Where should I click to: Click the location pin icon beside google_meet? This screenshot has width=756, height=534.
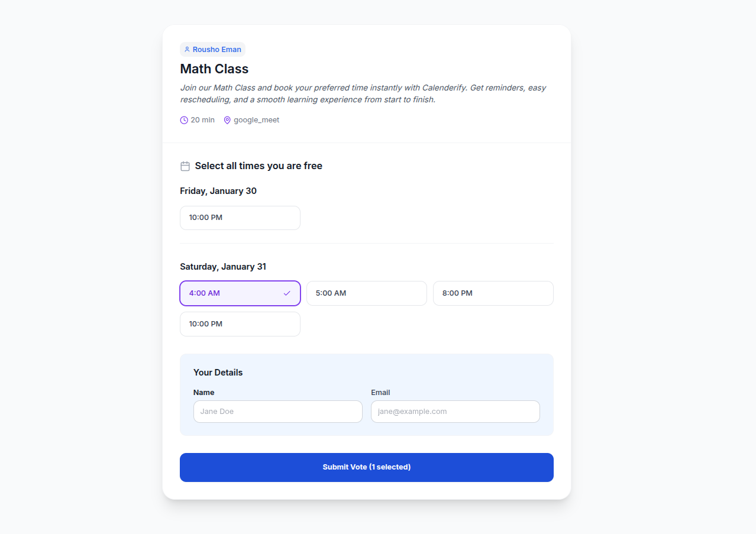pyautogui.click(x=227, y=120)
